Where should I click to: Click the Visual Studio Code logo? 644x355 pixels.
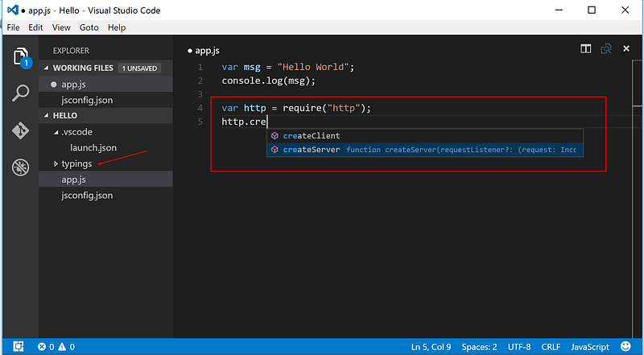(x=13, y=10)
